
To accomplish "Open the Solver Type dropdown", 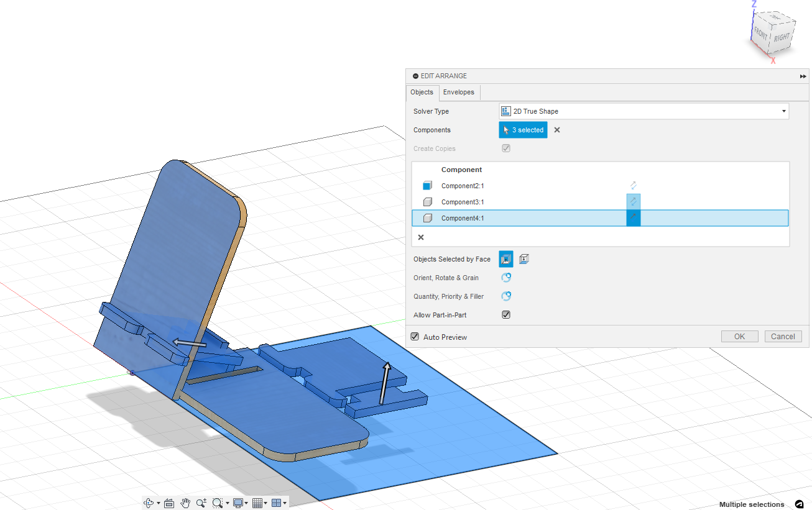I will (644, 111).
